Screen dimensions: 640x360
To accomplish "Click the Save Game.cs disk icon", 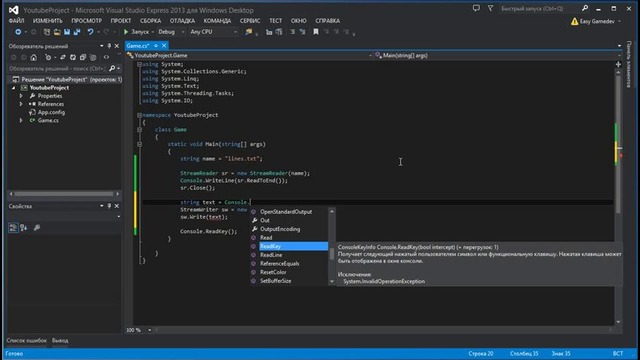I will point(67,32).
